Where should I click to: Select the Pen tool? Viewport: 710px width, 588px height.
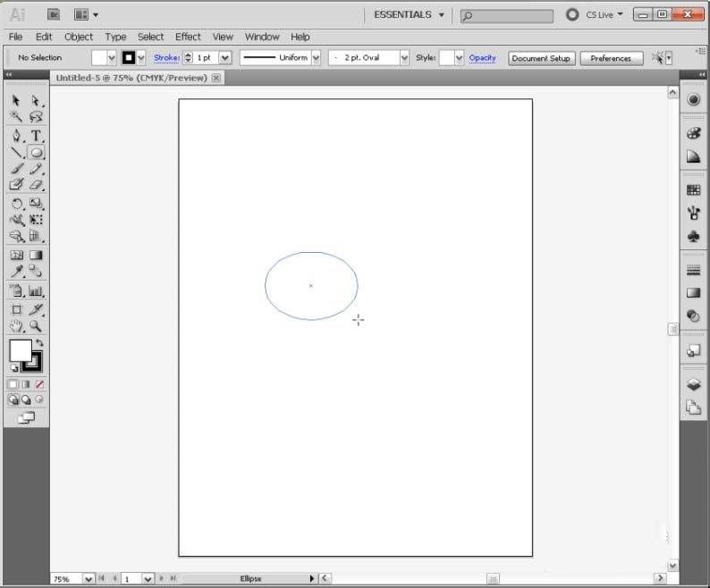tap(16, 136)
